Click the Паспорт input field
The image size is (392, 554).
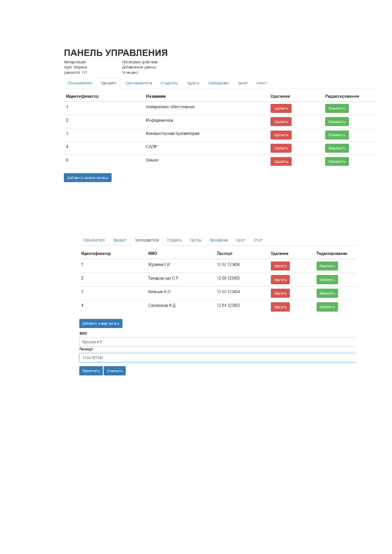click(x=218, y=358)
